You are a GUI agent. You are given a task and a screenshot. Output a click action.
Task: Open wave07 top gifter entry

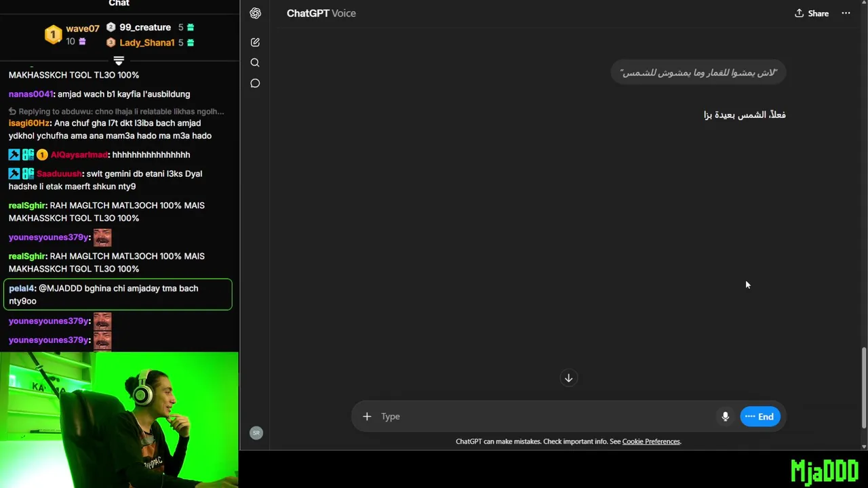(82, 28)
